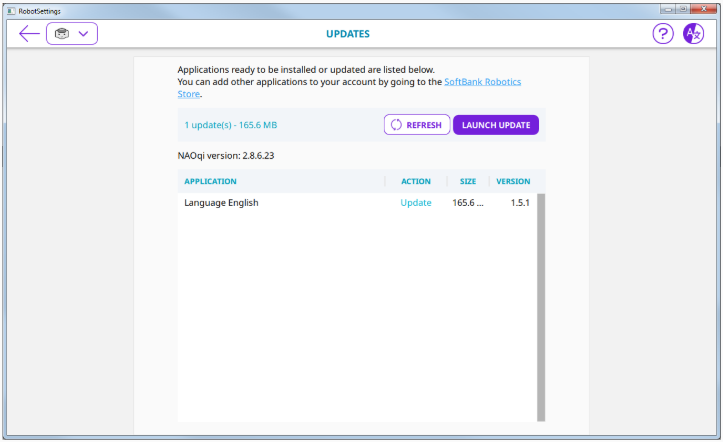Screen dimensions: 723x442
Task: Click the 1.5.1 version cell
Action: (x=520, y=203)
